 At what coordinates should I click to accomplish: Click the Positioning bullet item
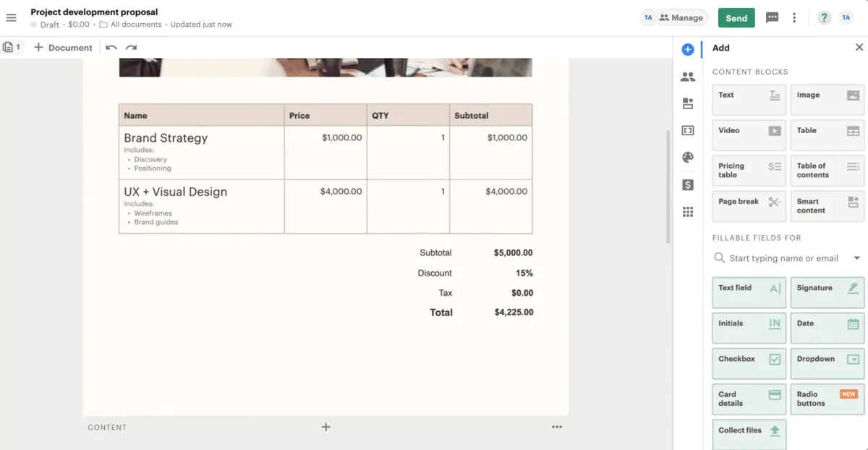point(152,169)
